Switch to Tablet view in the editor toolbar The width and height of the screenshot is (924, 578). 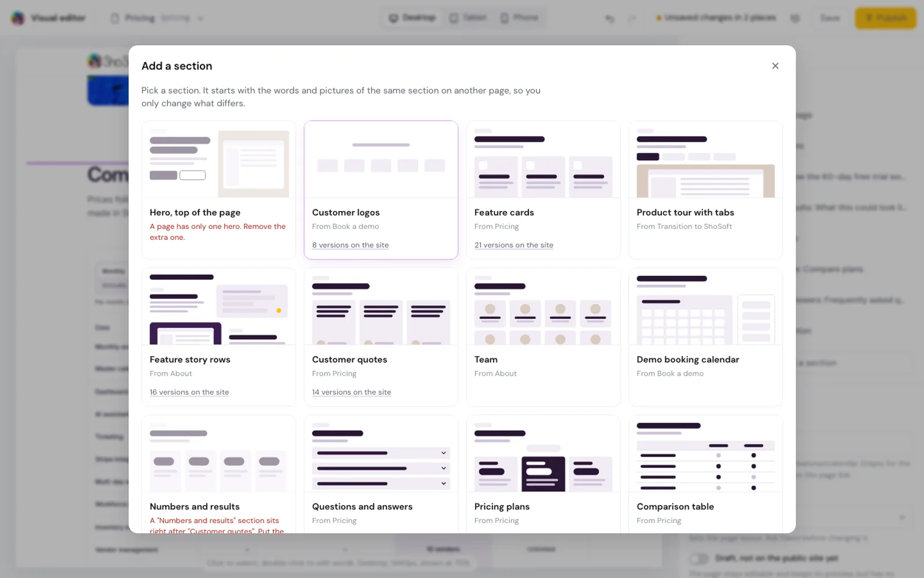(468, 18)
